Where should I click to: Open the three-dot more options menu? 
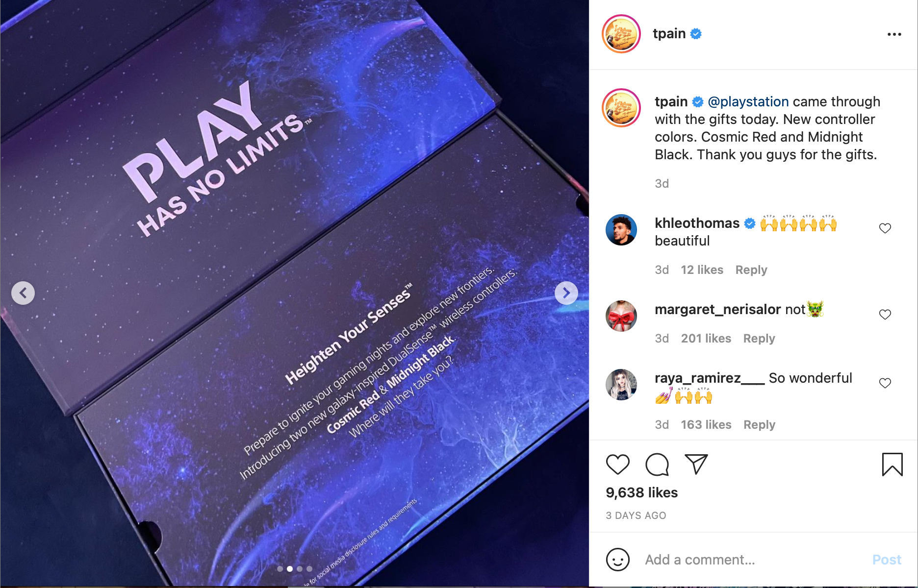[894, 34]
